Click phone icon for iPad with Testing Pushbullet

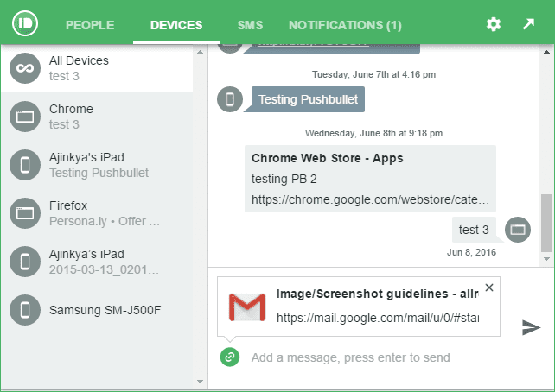[25, 165]
